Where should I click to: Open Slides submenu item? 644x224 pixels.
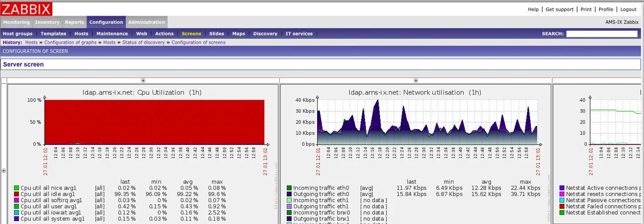tap(216, 34)
